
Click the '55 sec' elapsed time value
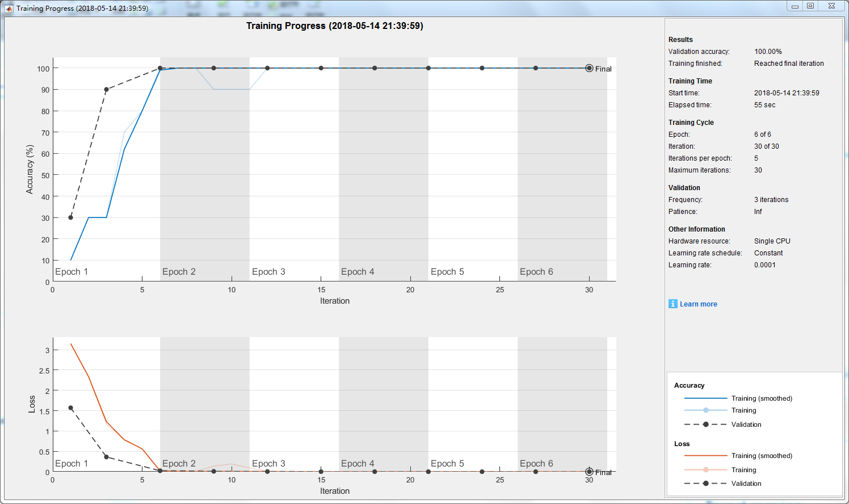[x=764, y=105]
